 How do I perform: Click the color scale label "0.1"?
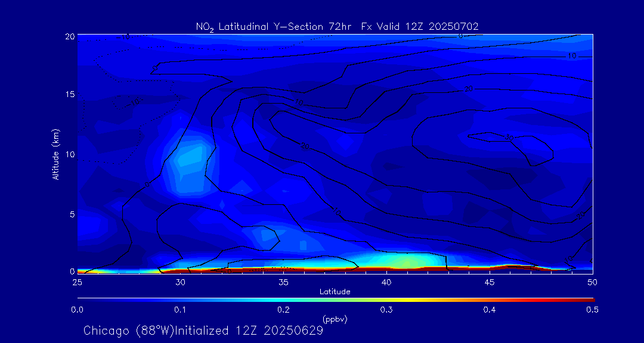tap(180, 310)
